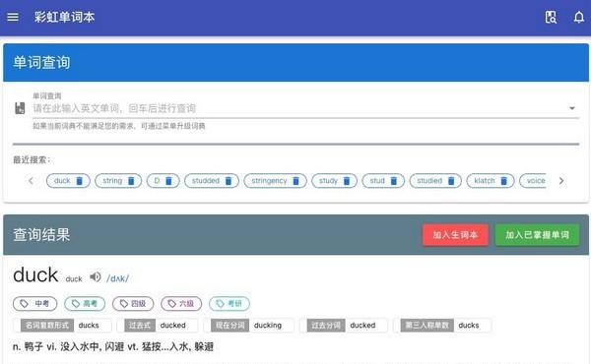Delete 'study' from recent searches
The image size is (591, 364).
(x=347, y=181)
